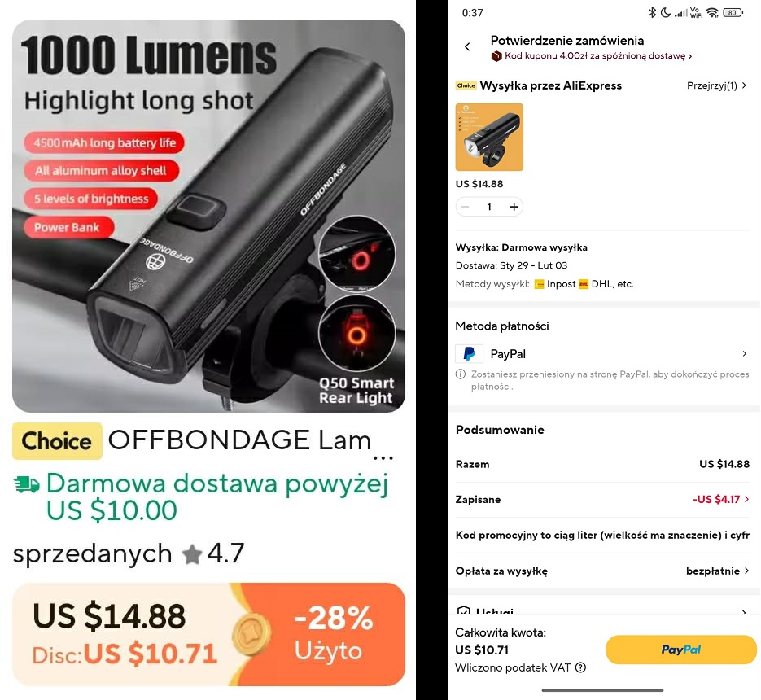Click the yellow PayPal pay button
The width and height of the screenshot is (761, 700).
pyautogui.click(x=681, y=650)
